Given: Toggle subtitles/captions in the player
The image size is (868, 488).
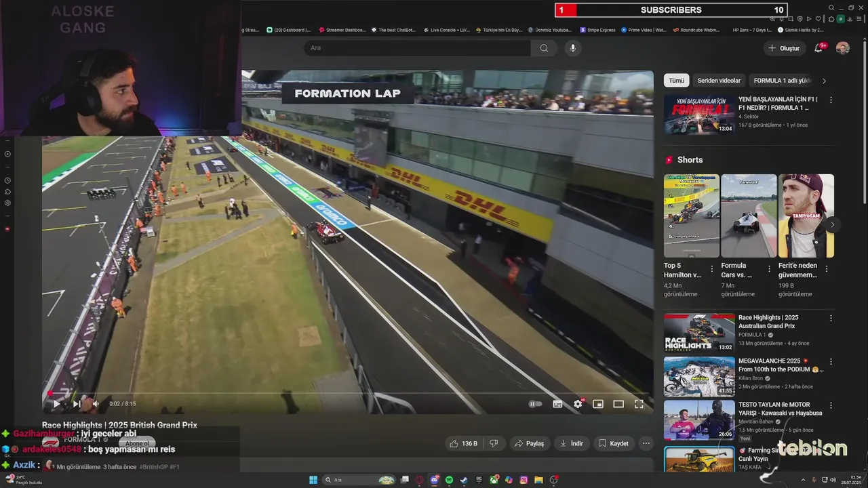Looking at the screenshot, I should click(557, 404).
